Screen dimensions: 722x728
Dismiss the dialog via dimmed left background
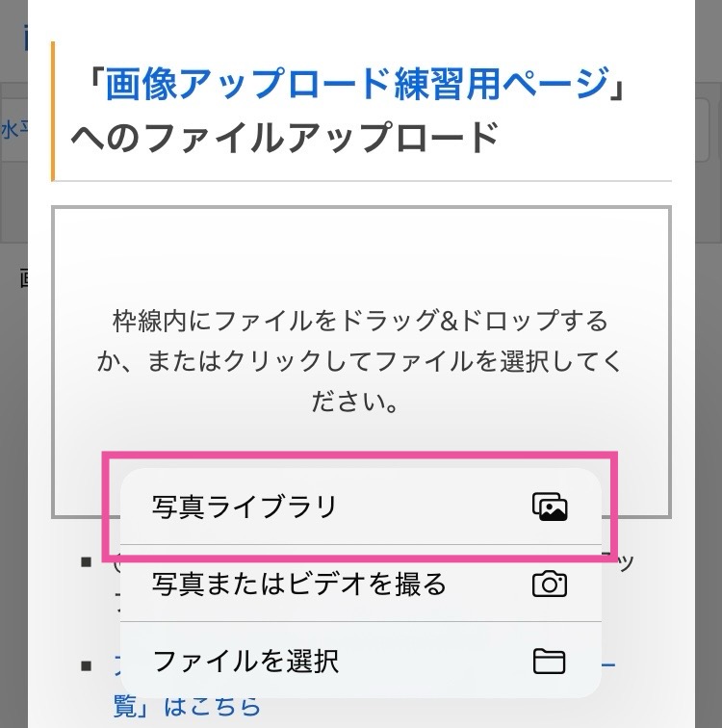[13, 418]
